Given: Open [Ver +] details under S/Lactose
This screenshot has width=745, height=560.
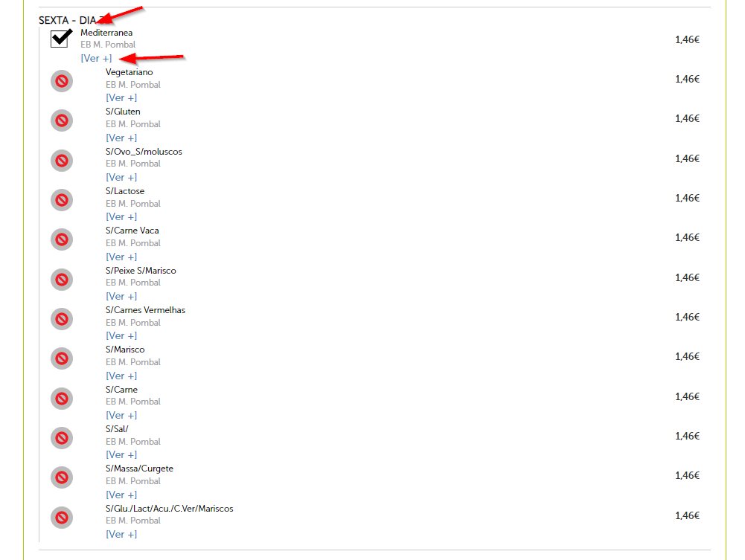Looking at the screenshot, I should 121,217.
